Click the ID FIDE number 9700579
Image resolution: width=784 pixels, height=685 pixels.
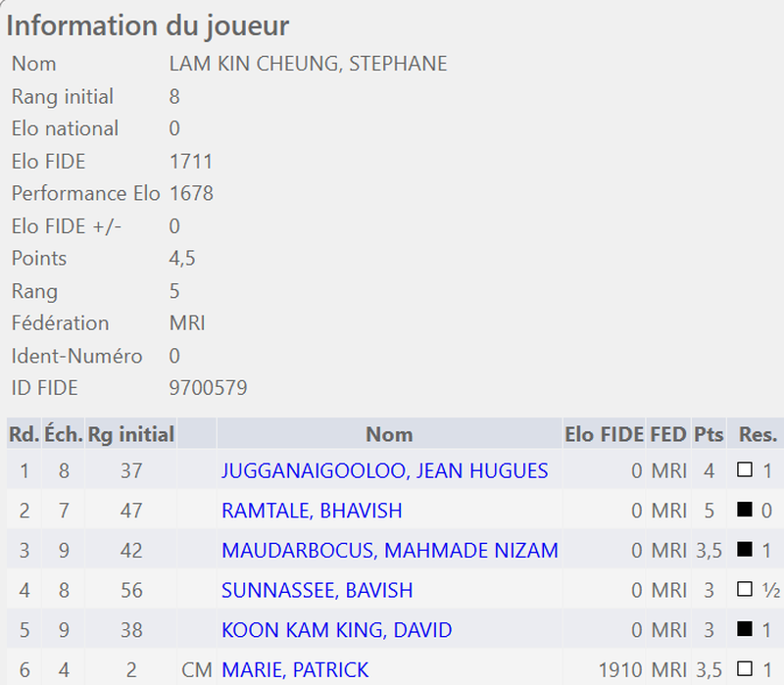click(208, 388)
